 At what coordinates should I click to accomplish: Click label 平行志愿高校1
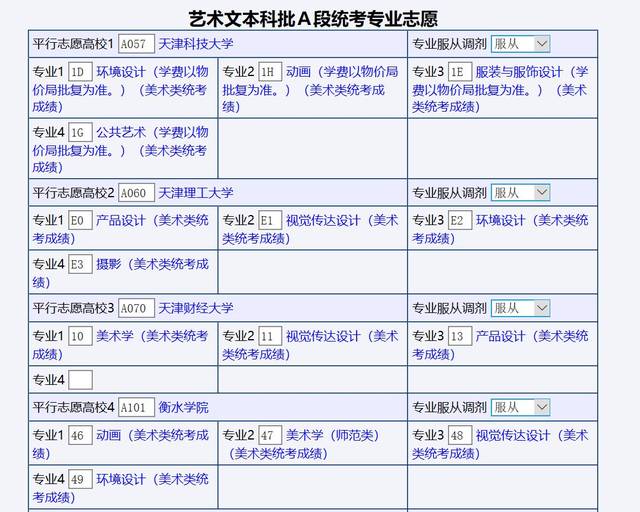coord(73,44)
